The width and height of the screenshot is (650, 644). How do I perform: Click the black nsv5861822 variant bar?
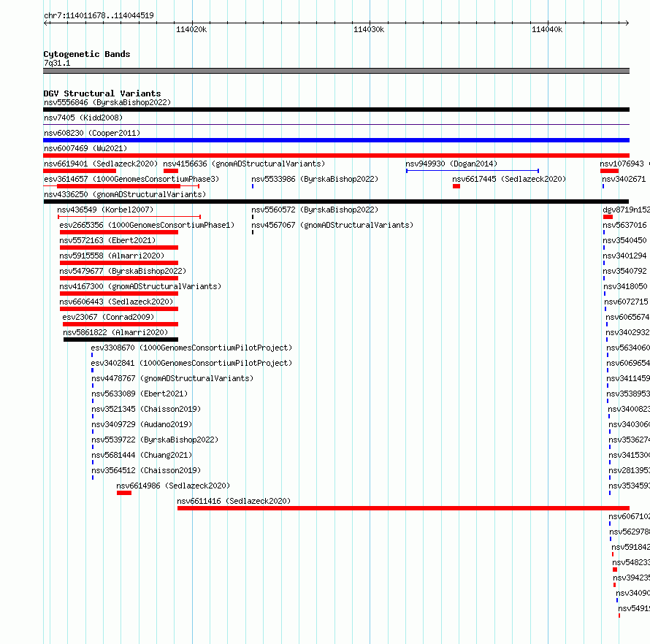tap(121, 340)
